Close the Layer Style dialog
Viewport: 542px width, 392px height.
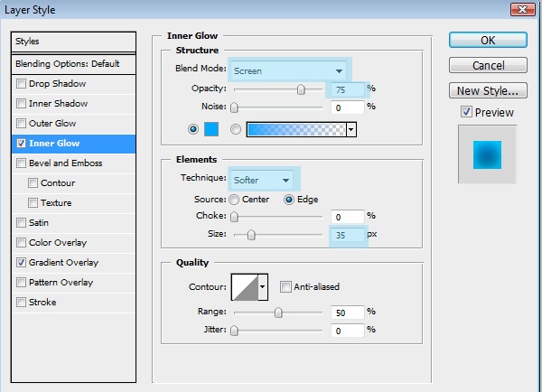pos(523,9)
